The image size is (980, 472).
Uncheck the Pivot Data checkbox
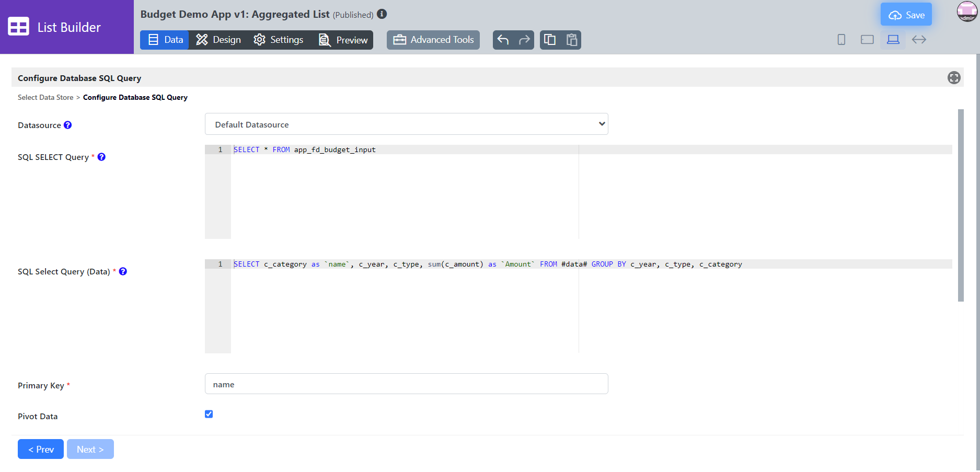pos(209,414)
